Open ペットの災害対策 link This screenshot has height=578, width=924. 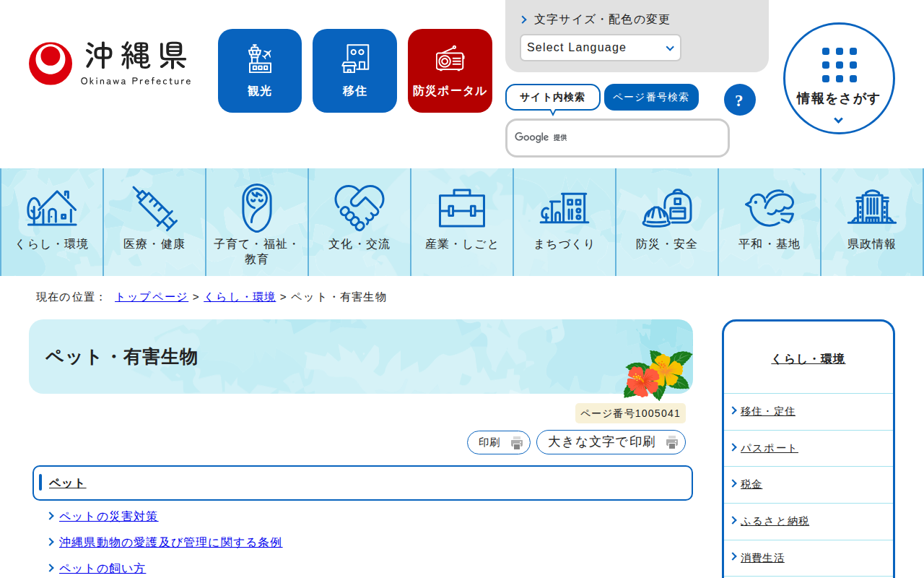[108, 517]
